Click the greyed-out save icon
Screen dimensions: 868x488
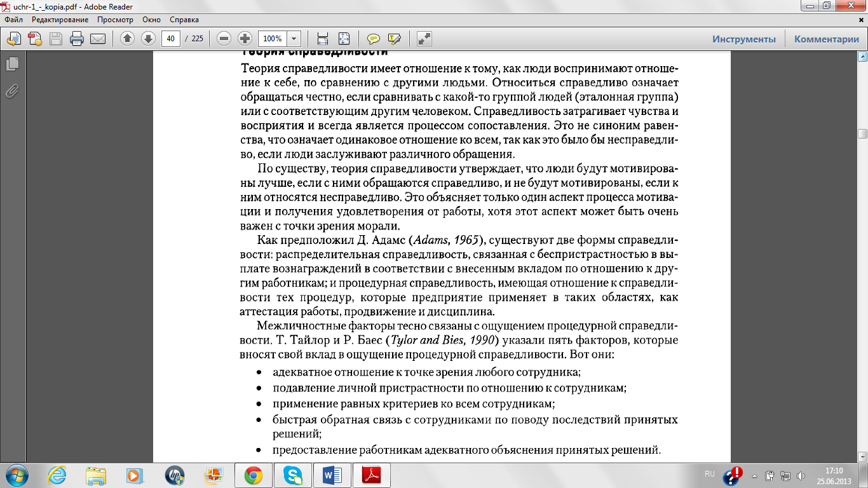[56, 39]
